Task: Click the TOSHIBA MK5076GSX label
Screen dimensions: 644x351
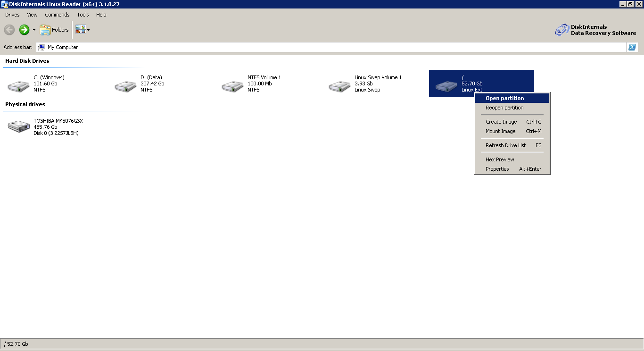Action: [x=58, y=121]
